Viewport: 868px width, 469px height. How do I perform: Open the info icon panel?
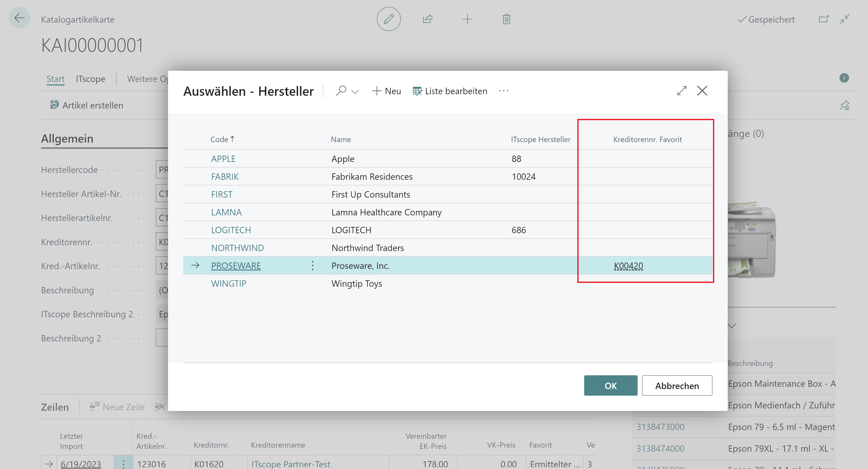(x=844, y=78)
